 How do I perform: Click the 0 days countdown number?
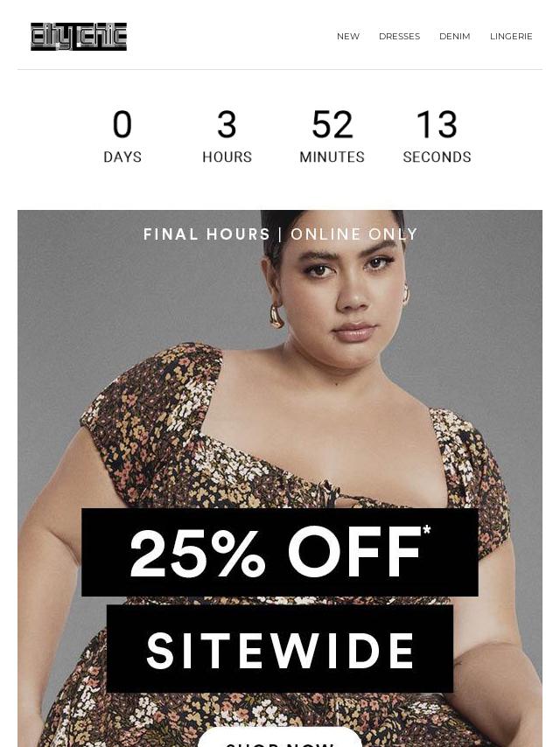(x=122, y=124)
